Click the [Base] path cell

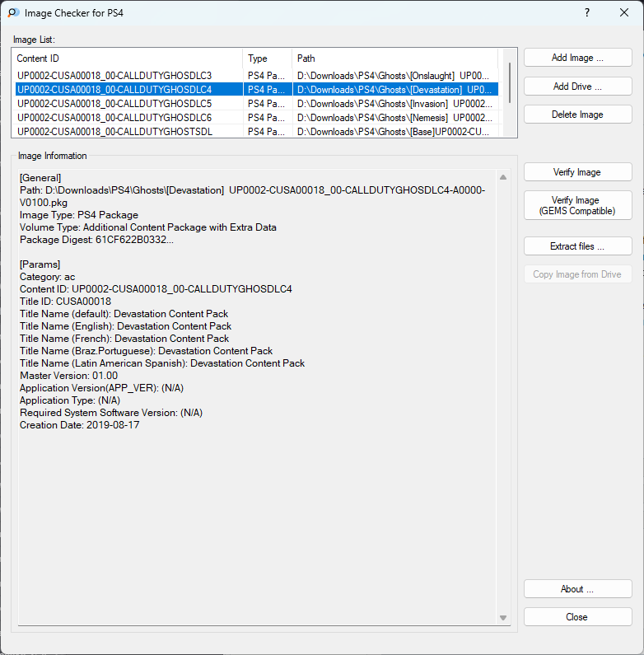(x=395, y=132)
